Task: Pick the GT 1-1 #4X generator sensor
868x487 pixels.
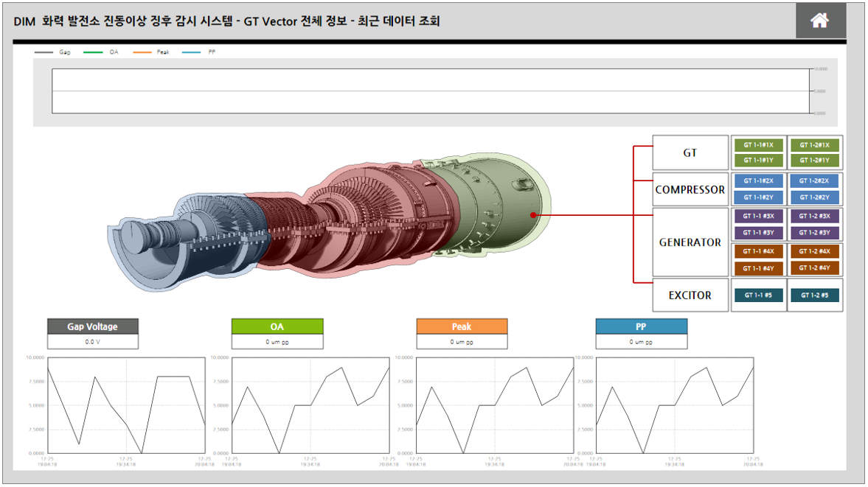Action: (758, 251)
